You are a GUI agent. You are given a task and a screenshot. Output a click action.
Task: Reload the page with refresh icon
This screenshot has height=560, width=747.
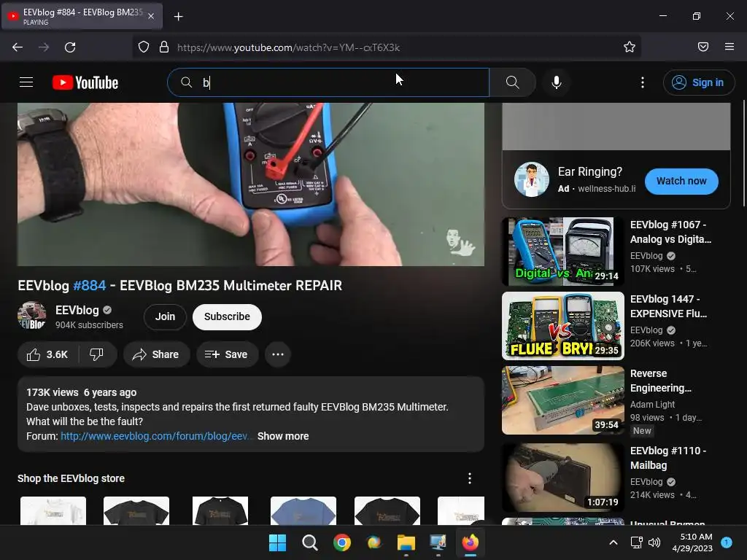[70, 47]
